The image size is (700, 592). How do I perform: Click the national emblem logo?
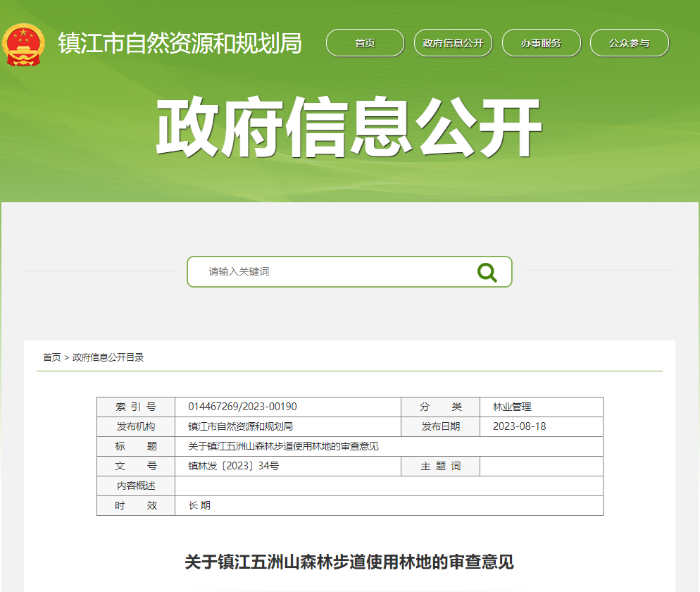[23, 44]
